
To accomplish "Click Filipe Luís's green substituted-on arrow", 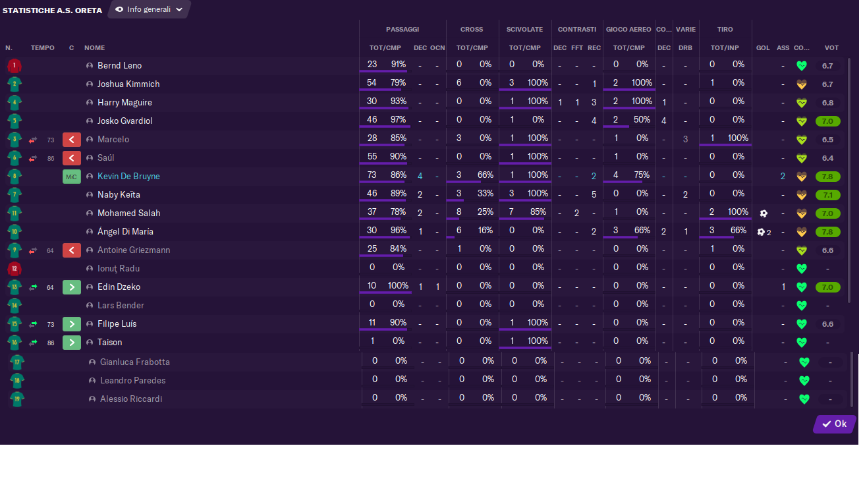I will (72, 324).
